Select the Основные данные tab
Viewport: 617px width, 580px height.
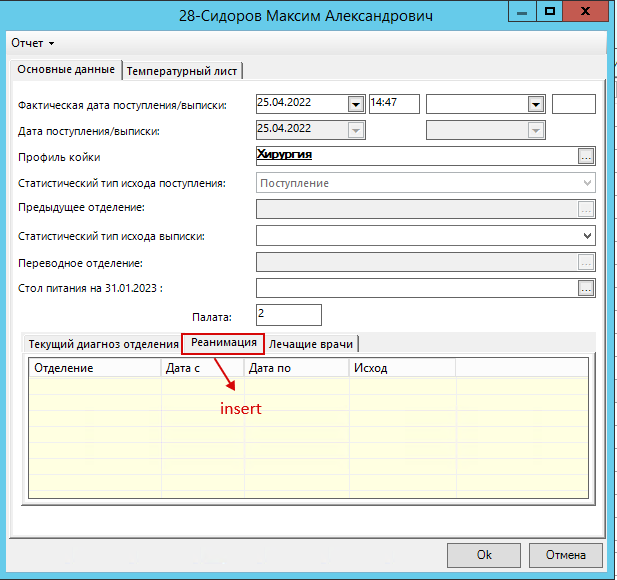click(67, 70)
